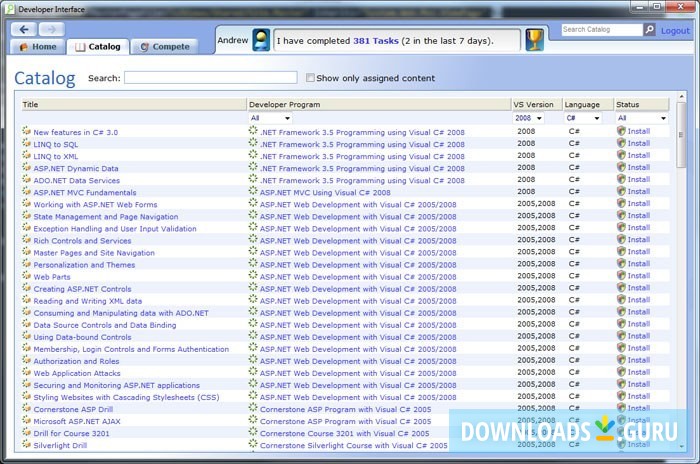
Task: Click program icon in Microsoft ASP.NET AJAX row
Action: pos(253,420)
